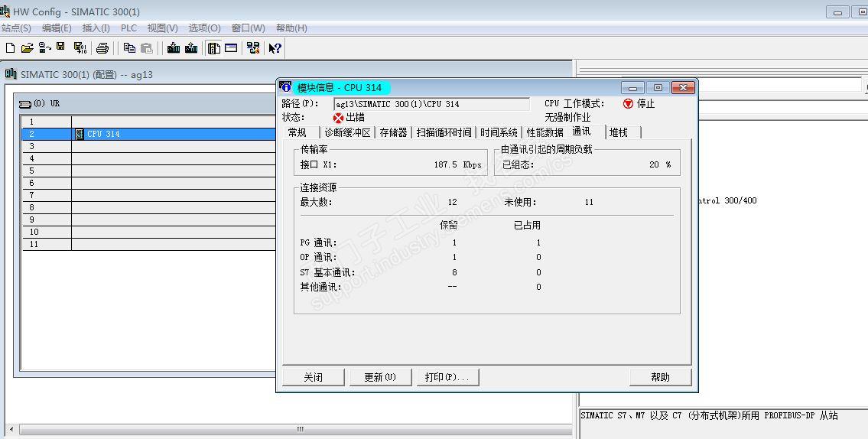
Task: Click the S7 基本通讯 label
Action: pyautogui.click(x=328, y=272)
